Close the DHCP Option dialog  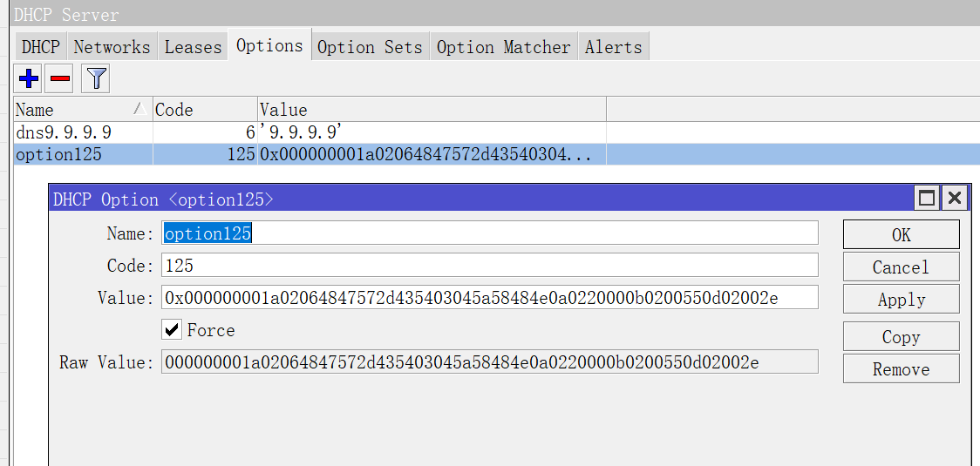pyautogui.click(x=955, y=198)
